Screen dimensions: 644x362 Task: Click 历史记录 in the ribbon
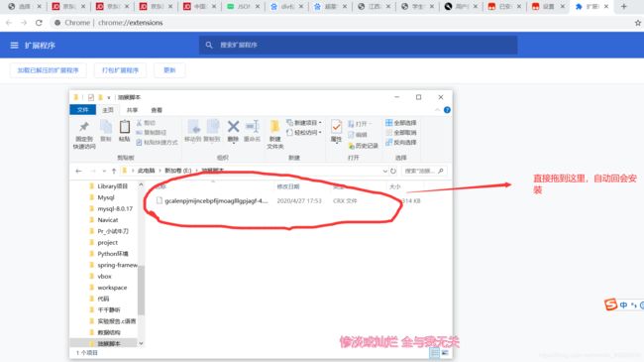(363, 146)
